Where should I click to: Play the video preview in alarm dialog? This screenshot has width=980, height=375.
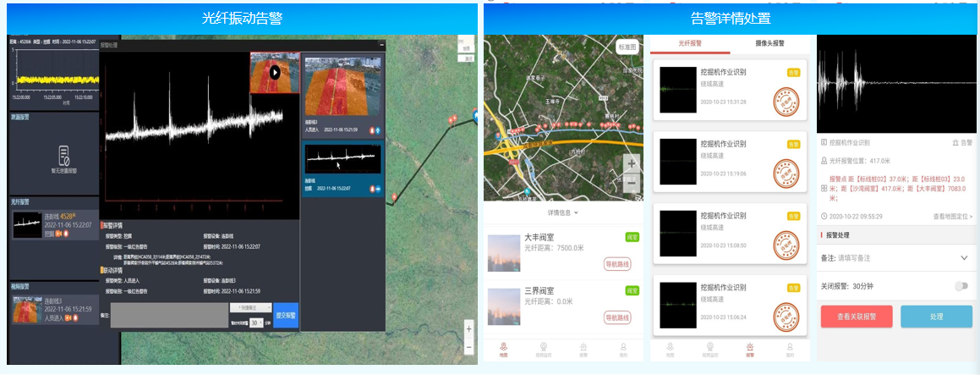[275, 73]
